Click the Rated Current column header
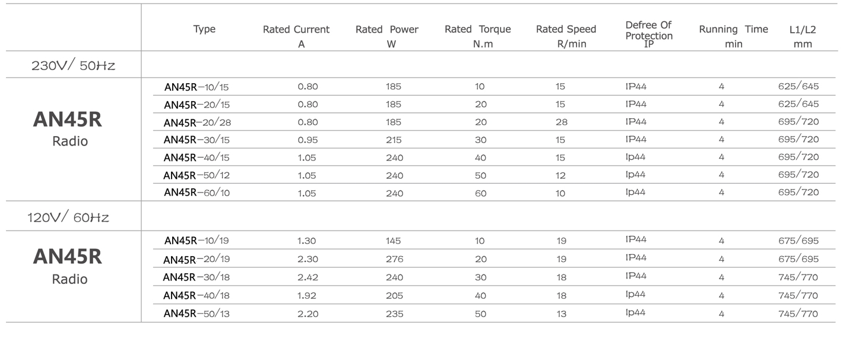Image resolution: width=868 pixels, height=338 pixels. pos(296,36)
